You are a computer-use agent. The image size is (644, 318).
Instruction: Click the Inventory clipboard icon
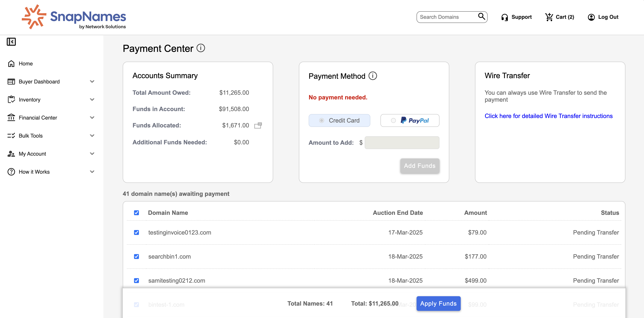(11, 99)
